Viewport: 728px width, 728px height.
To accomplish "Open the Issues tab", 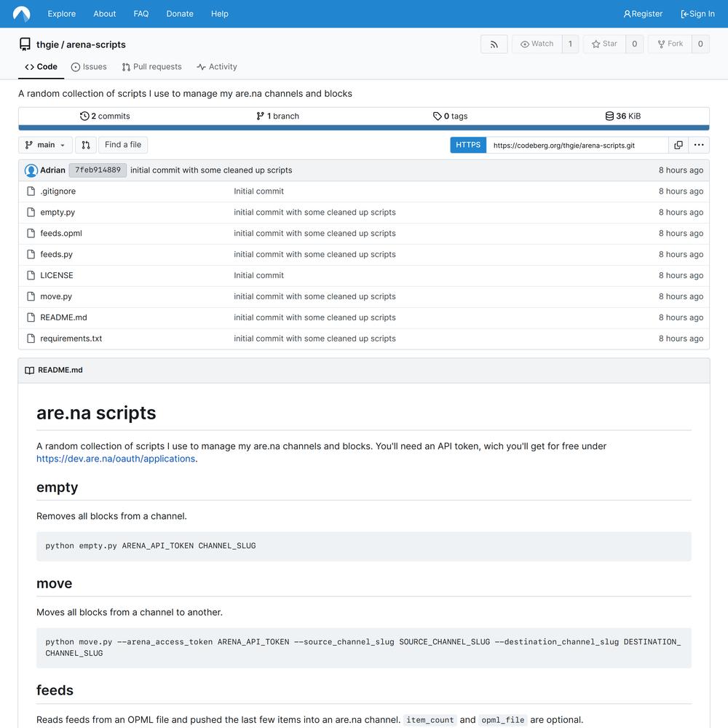I will (x=89, y=67).
